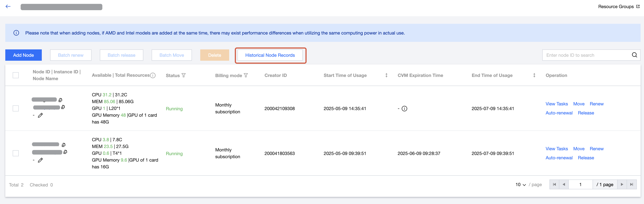Open the 10 per page dropdown
Viewport: 644px width, 204px height.
click(521, 185)
